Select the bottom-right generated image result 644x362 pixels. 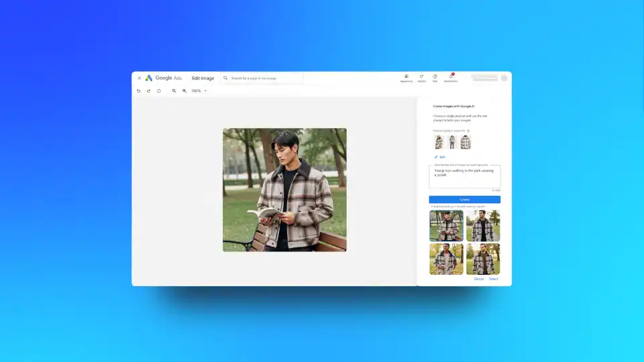tap(483, 259)
